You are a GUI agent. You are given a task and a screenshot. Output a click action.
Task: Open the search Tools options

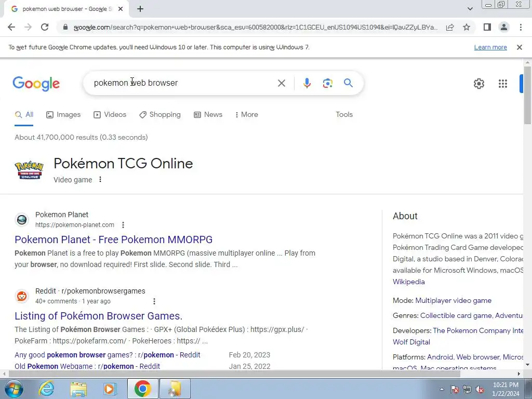(x=344, y=115)
